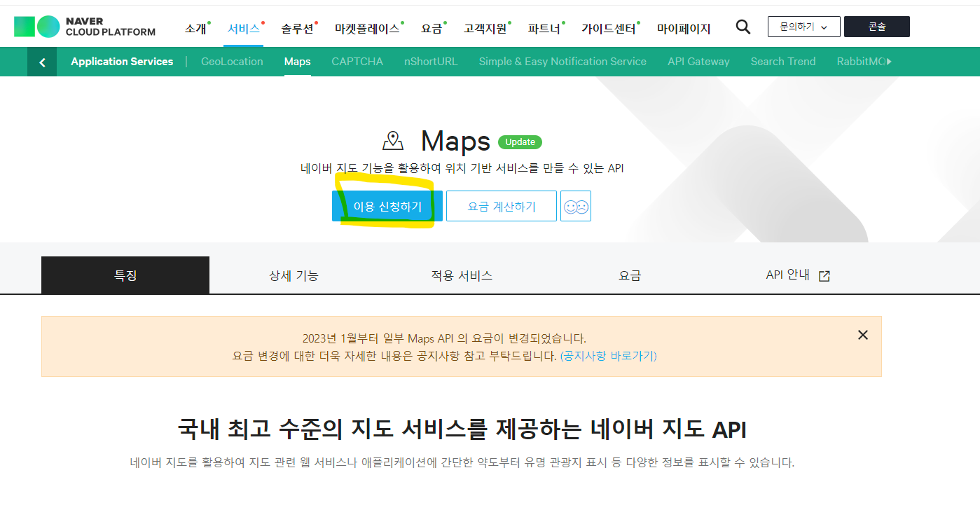
Task: Open Simple & Easy Notification Service link
Action: coord(563,62)
